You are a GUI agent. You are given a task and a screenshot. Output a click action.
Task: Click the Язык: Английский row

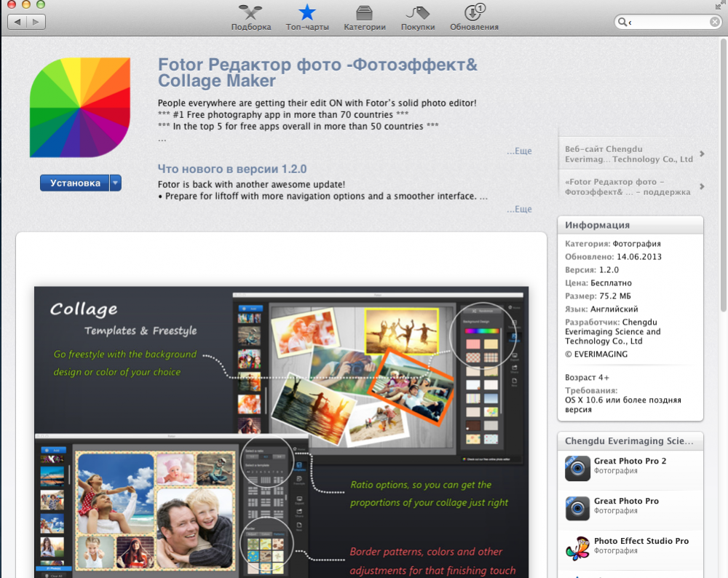(x=601, y=309)
